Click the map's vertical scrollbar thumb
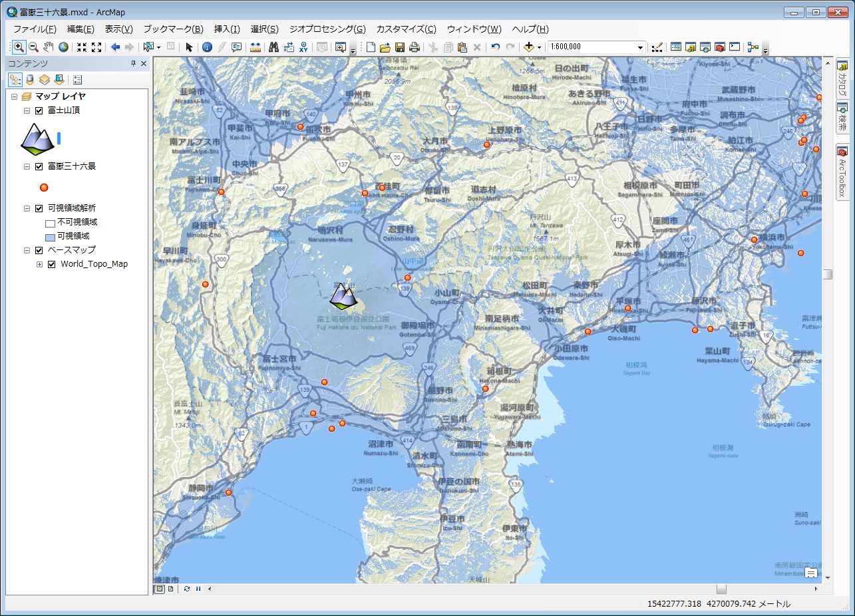 [x=827, y=274]
